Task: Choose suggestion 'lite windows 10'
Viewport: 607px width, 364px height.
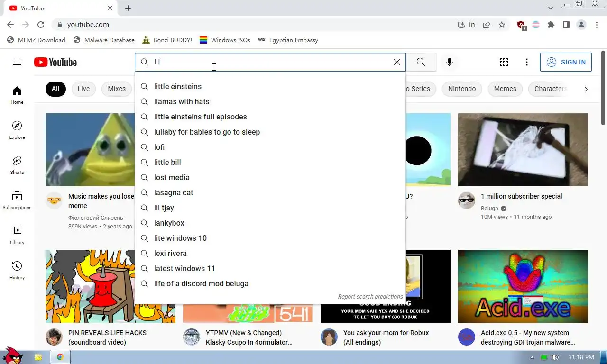Action: (270, 238)
